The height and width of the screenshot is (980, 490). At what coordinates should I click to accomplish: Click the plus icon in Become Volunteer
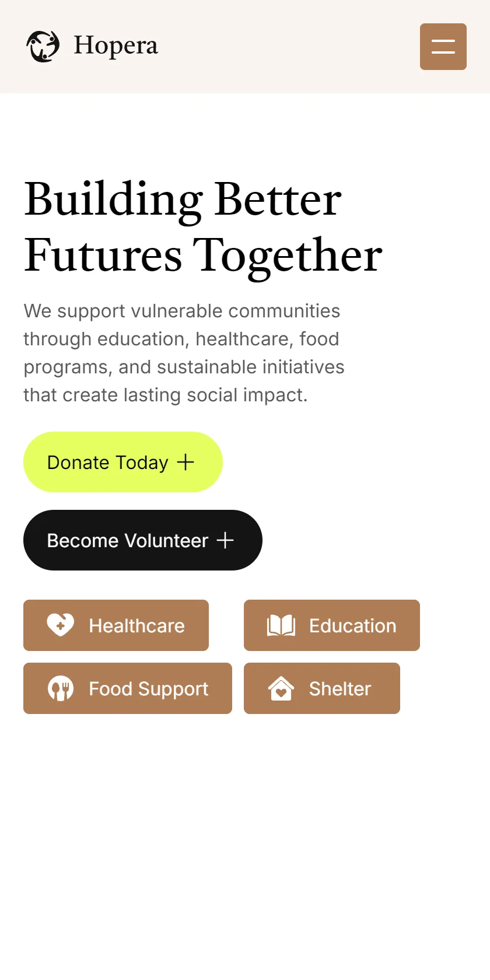(225, 540)
